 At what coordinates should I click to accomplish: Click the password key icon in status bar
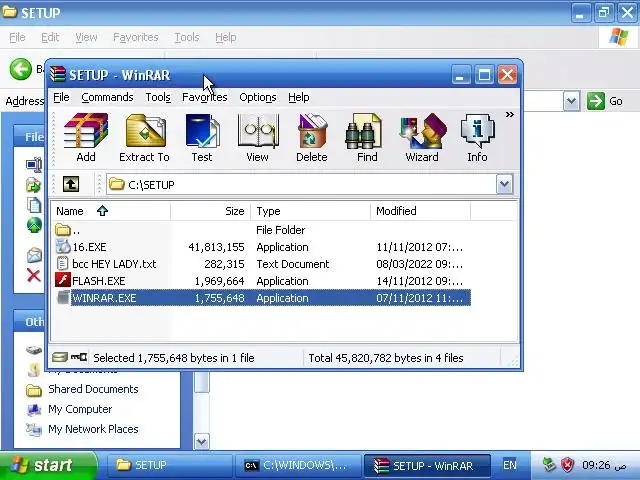(79, 358)
